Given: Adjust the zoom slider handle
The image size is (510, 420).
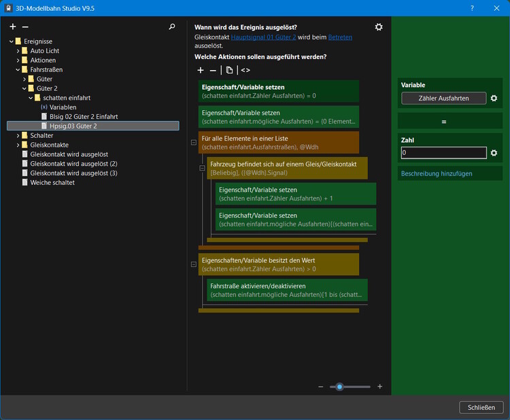Looking at the screenshot, I should tap(339, 387).
